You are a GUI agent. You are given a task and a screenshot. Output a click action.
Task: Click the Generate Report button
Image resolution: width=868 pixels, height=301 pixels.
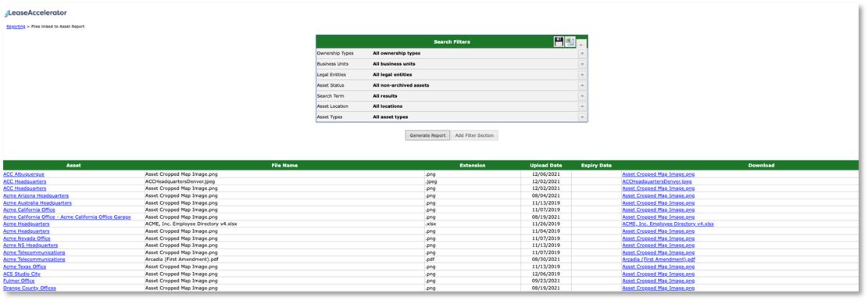[x=427, y=135]
